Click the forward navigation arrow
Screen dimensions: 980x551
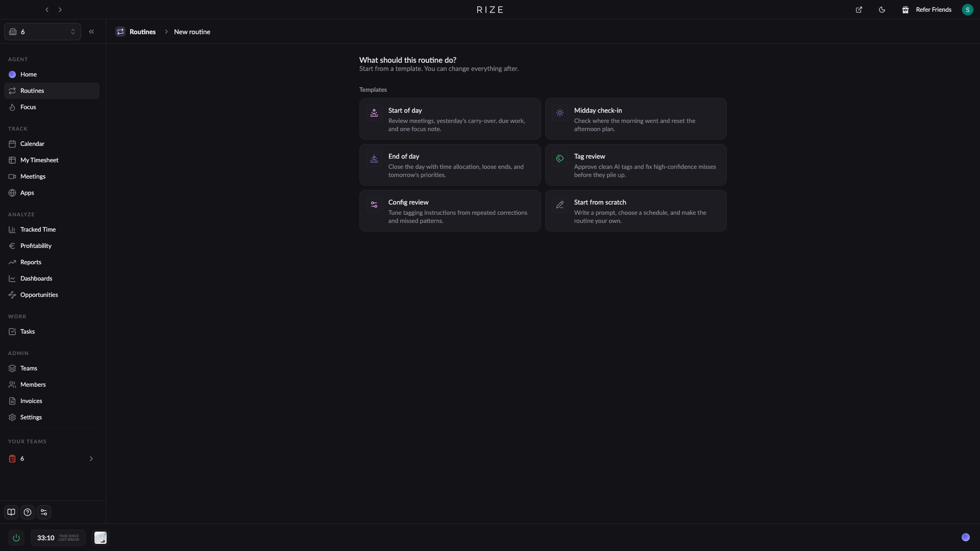60,10
